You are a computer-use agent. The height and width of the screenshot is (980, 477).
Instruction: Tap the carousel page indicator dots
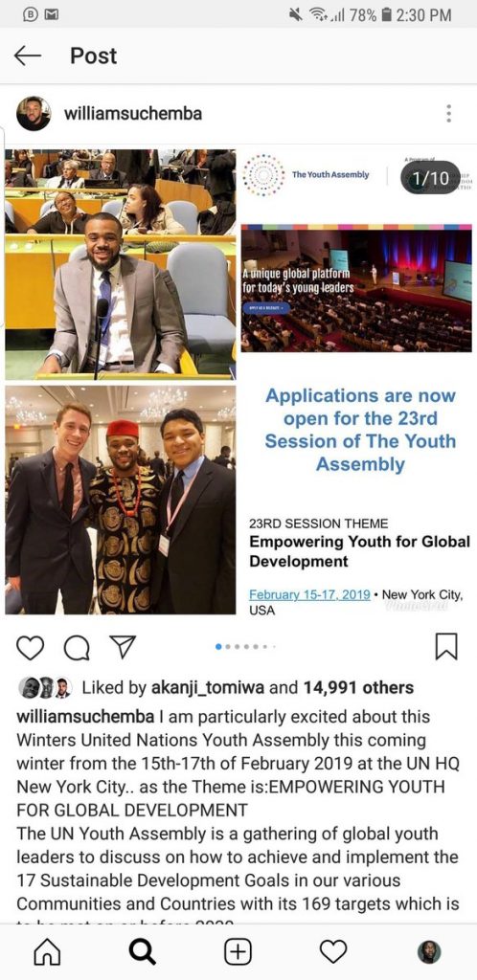coord(244,647)
